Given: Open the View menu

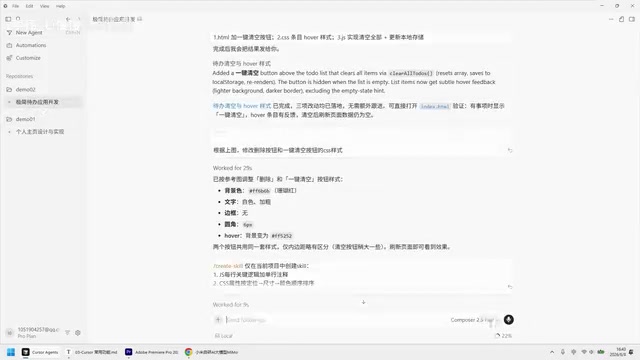Looking at the screenshot, I should 44,6.
